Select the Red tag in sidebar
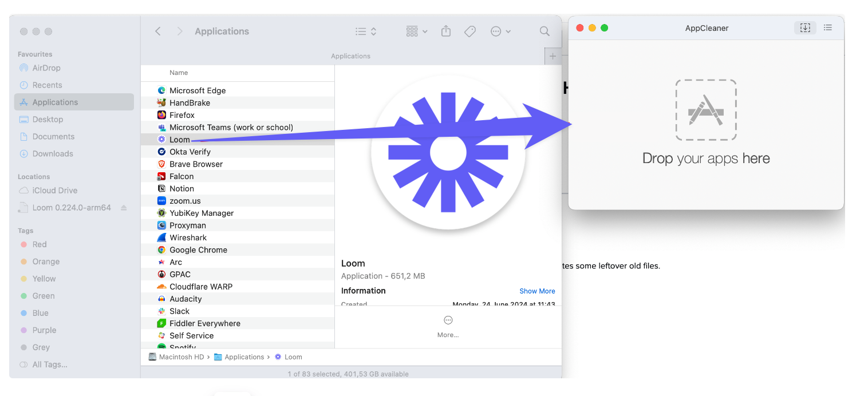Viewport: 868px width, 396px height. [40, 244]
